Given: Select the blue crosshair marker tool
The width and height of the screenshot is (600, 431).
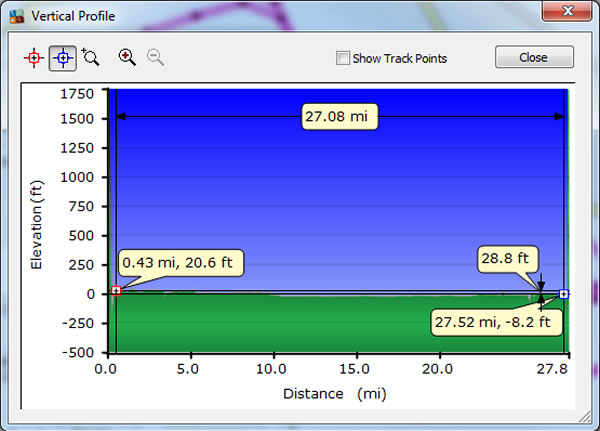Looking at the screenshot, I should (x=63, y=58).
